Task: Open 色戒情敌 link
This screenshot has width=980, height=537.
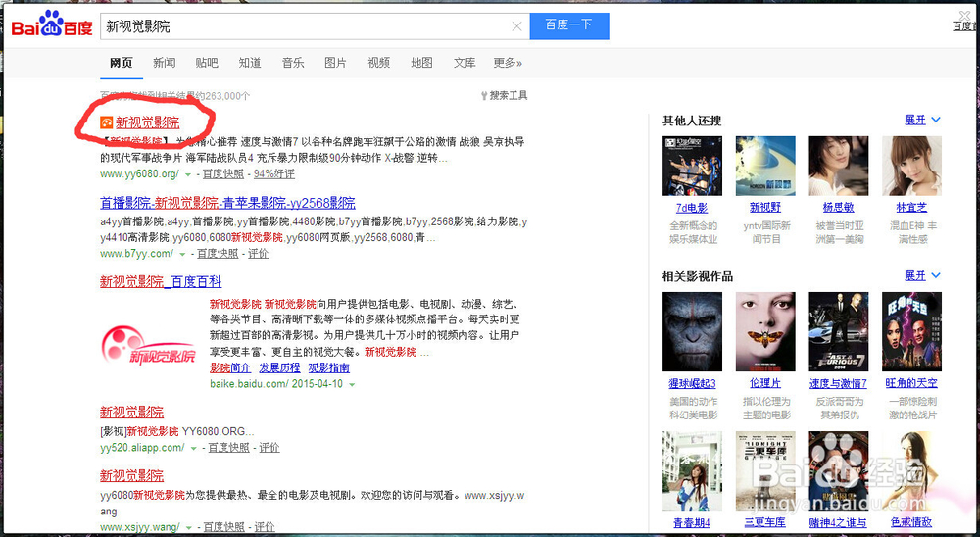Action: (x=911, y=522)
